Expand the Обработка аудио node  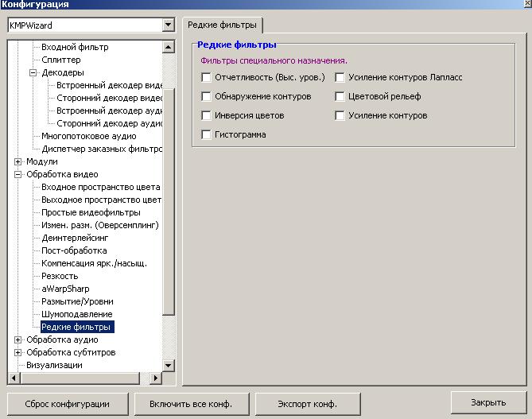click(x=18, y=339)
